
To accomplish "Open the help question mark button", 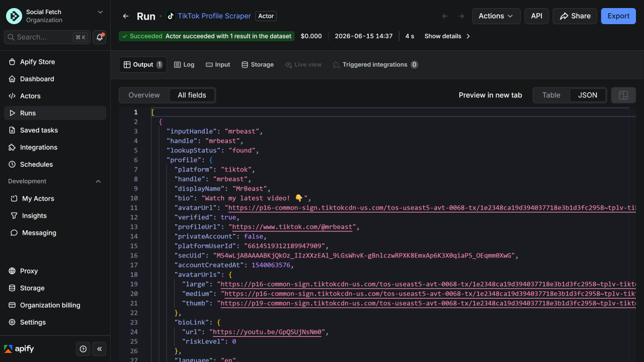I will [84, 349].
